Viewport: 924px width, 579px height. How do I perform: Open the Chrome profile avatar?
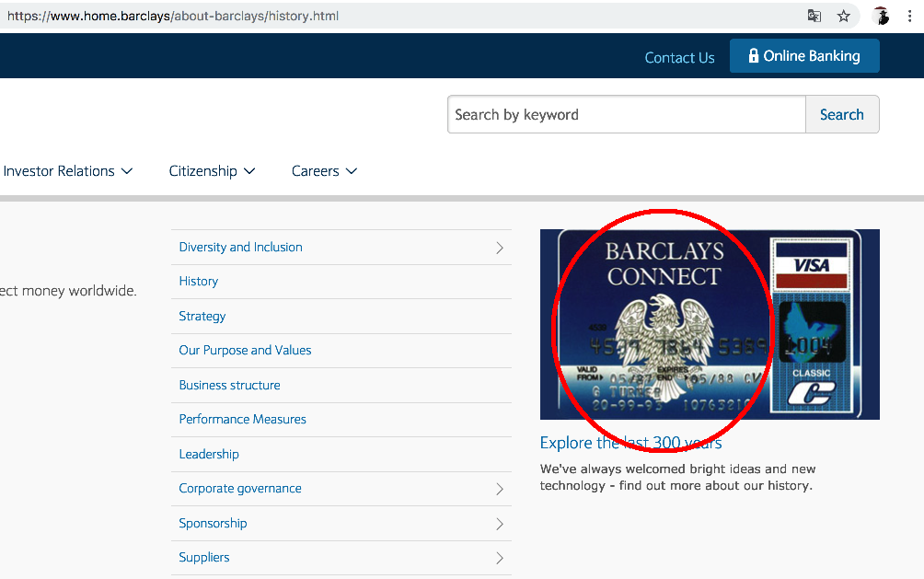pyautogui.click(x=882, y=16)
